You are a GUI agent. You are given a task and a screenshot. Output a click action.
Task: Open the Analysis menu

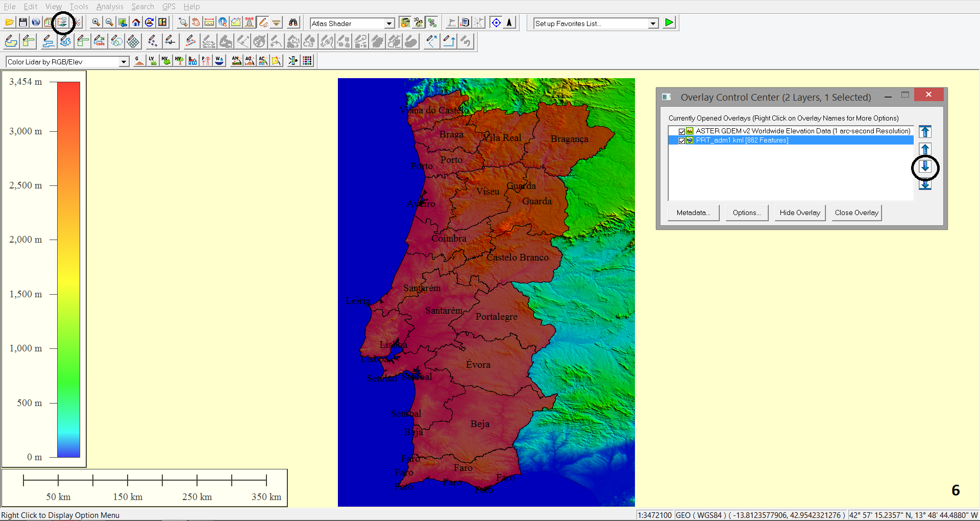[x=110, y=7]
